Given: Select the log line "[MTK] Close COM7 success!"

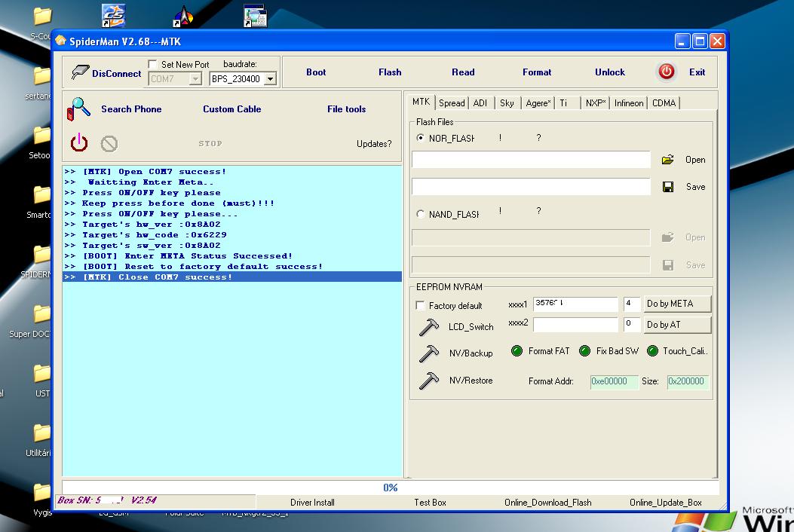Looking at the screenshot, I should point(232,277).
